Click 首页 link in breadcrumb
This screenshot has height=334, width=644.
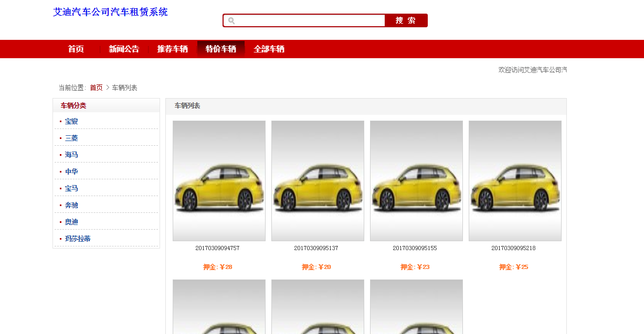click(x=96, y=88)
